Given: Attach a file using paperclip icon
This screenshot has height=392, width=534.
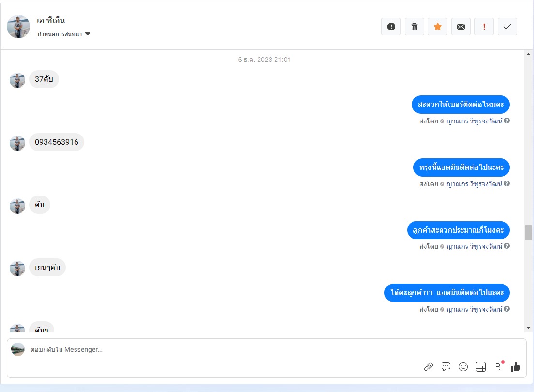Looking at the screenshot, I should (428, 367).
